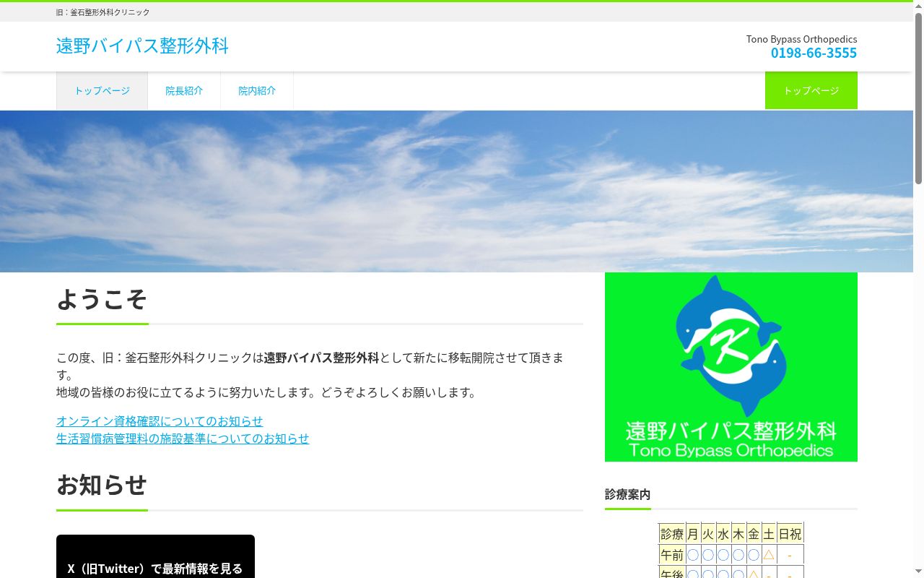Click the blue sky banner image
924x578 pixels.
pyautogui.click(x=456, y=191)
